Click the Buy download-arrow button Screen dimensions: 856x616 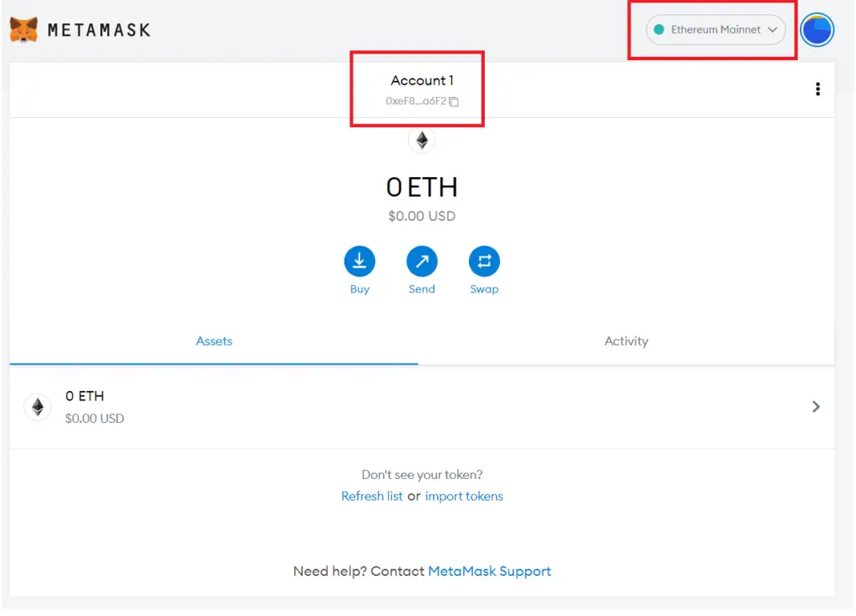[x=359, y=262]
